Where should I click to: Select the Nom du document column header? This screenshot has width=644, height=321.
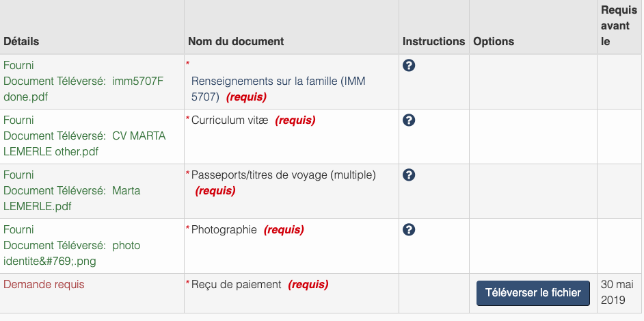[236, 41]
